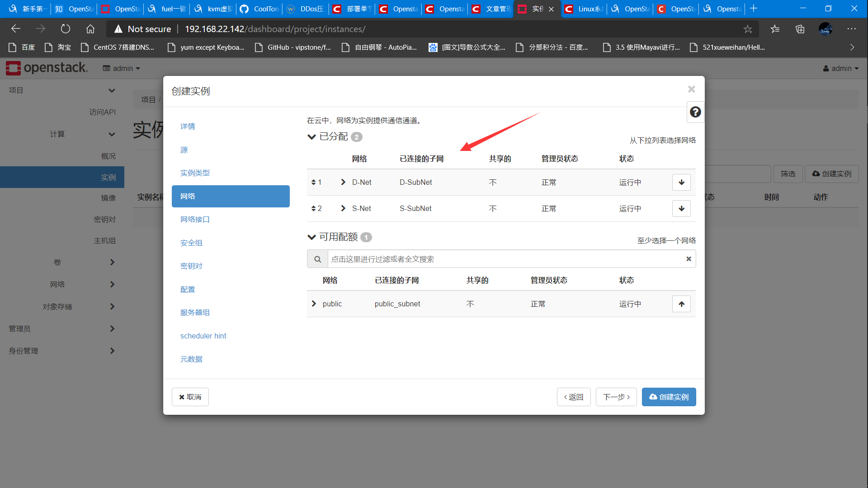Clear the network filter using the X icon
This screenshot has width=868, height=488.
pos(689,258)
